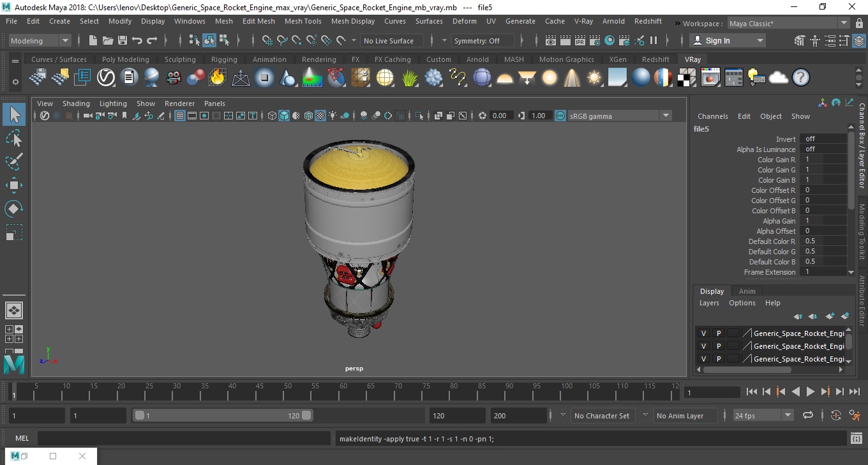Switch to Rendering shelf tab
This screenshot has width=868, height=465.
point(318,59)
